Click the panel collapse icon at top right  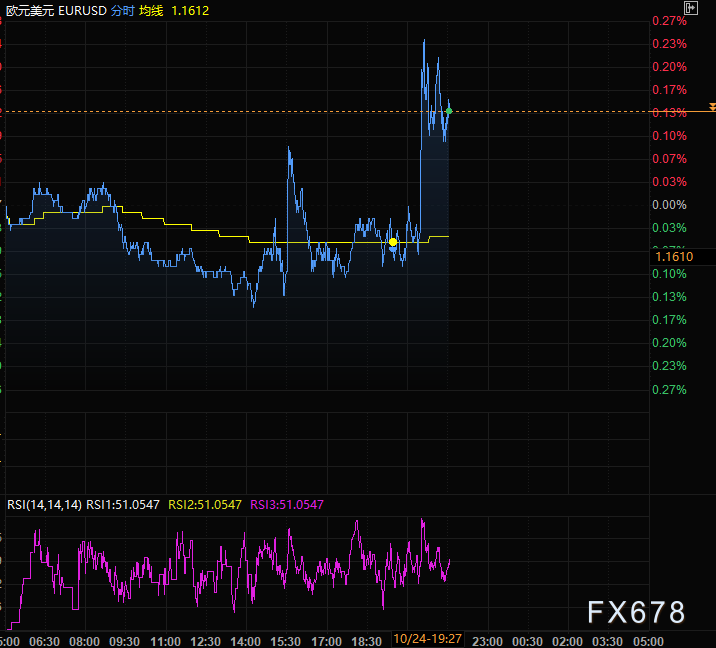[x=691, y=7]
